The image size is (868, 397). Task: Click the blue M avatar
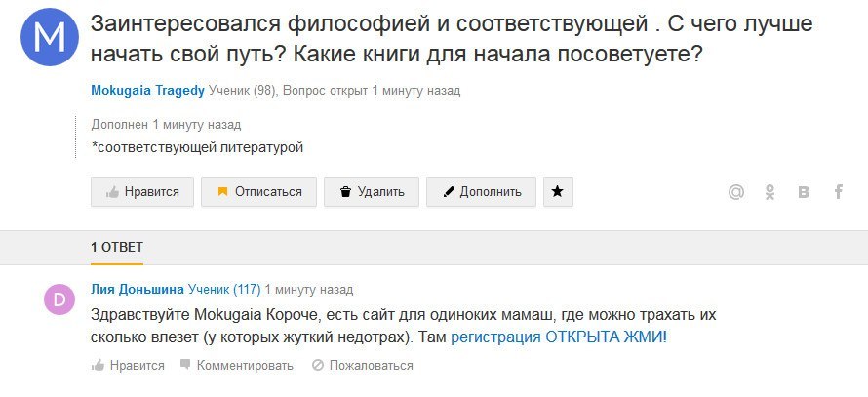(x=50, y=37)
